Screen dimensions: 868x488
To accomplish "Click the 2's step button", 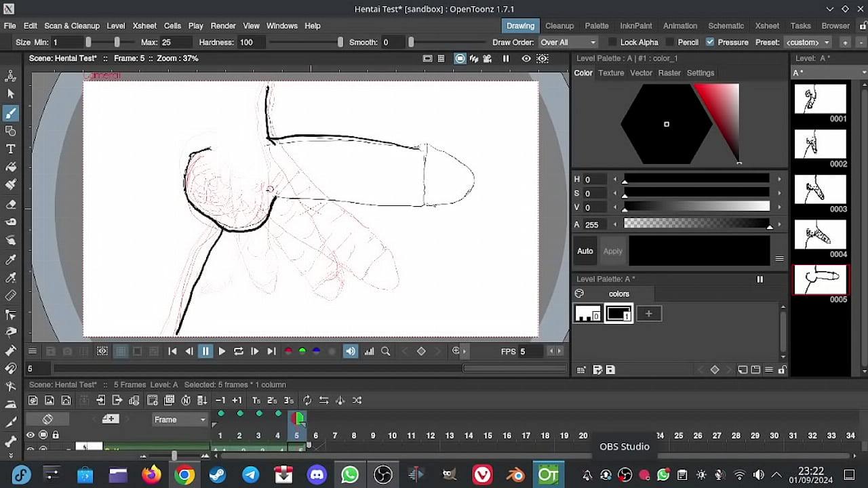I will [272, 400].
